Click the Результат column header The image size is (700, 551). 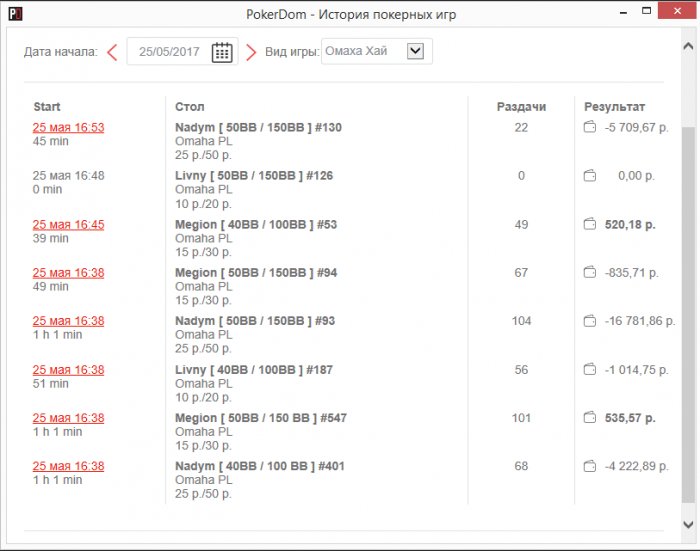point(614,107)
